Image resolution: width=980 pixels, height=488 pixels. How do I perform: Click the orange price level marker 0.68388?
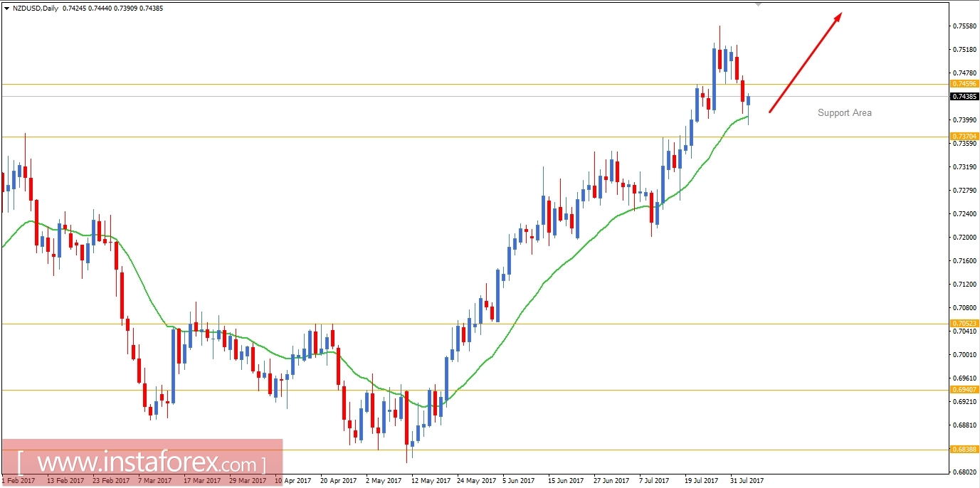tap(964, 450)
